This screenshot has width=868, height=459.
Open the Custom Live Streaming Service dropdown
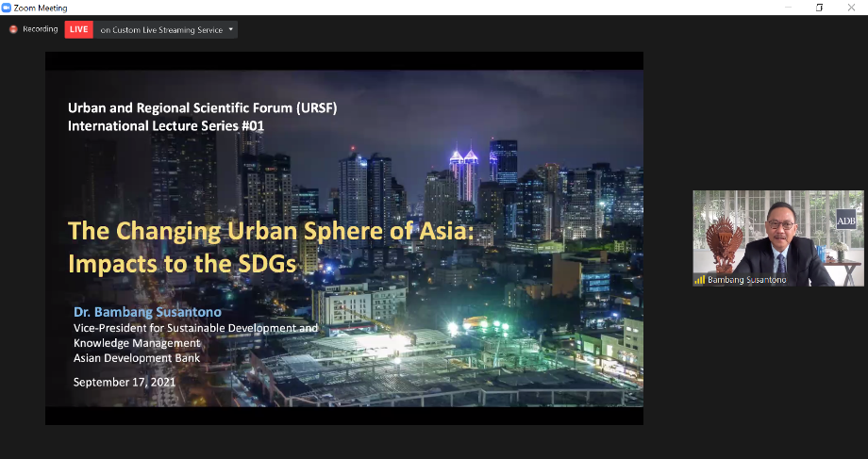(161, 29)
